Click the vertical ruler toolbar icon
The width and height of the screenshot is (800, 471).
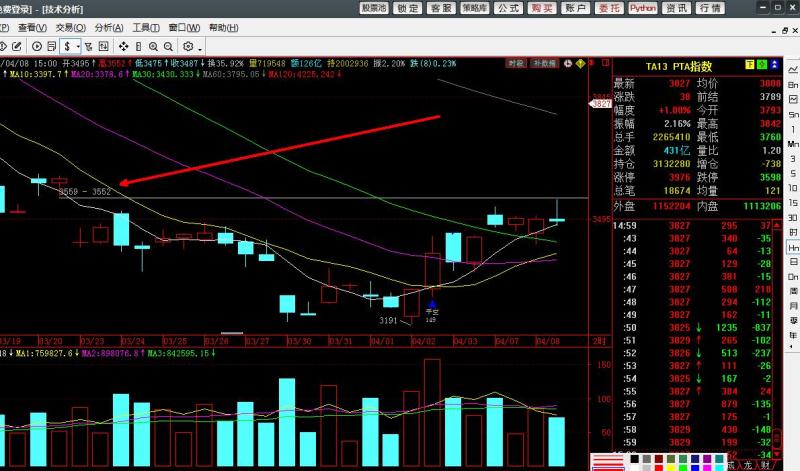click(138, 46)
